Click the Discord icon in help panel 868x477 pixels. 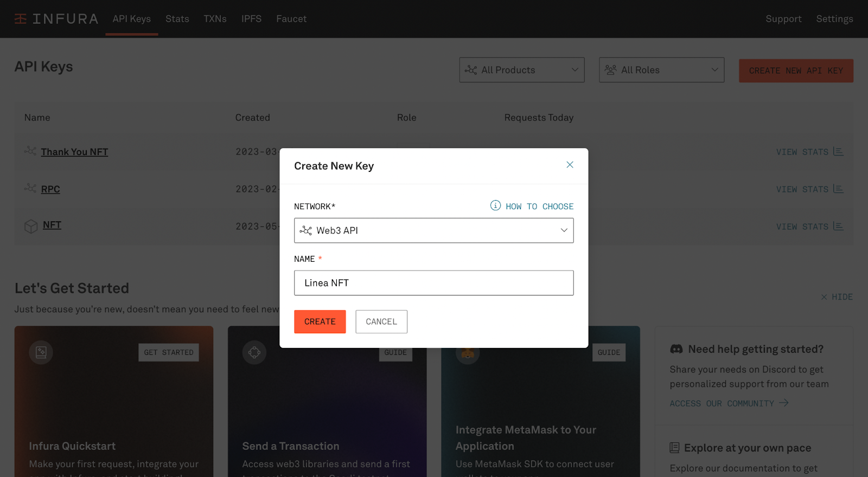pyautogui.click(x=676, y=349)
